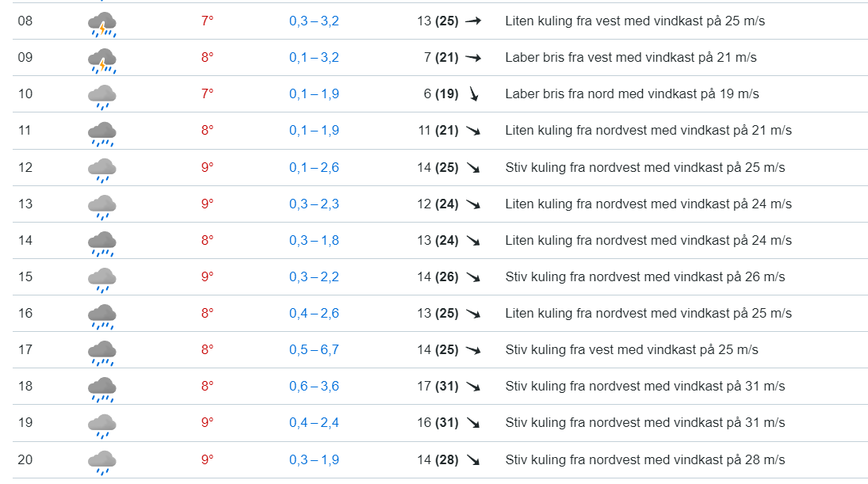Click the wind arrow in the hour 17 row

(473, 350)
